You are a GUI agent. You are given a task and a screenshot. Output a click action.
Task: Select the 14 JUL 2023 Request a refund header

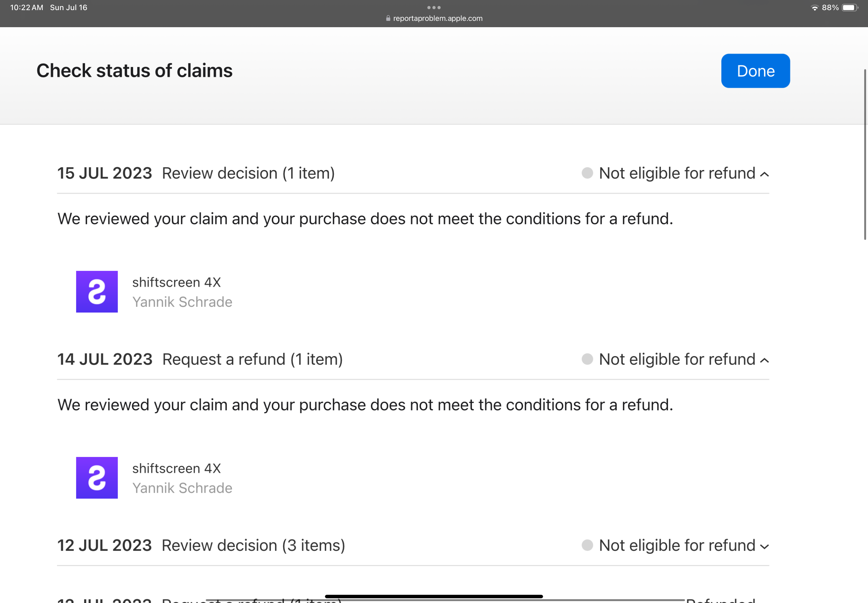(x=200, y=359)
